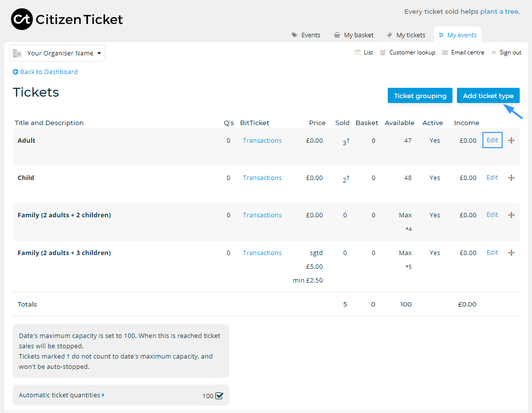This screenshot has width=532, height=413.
Task: Expand the Automatic ticket quantities section
Action: click(x=61, y=395)
